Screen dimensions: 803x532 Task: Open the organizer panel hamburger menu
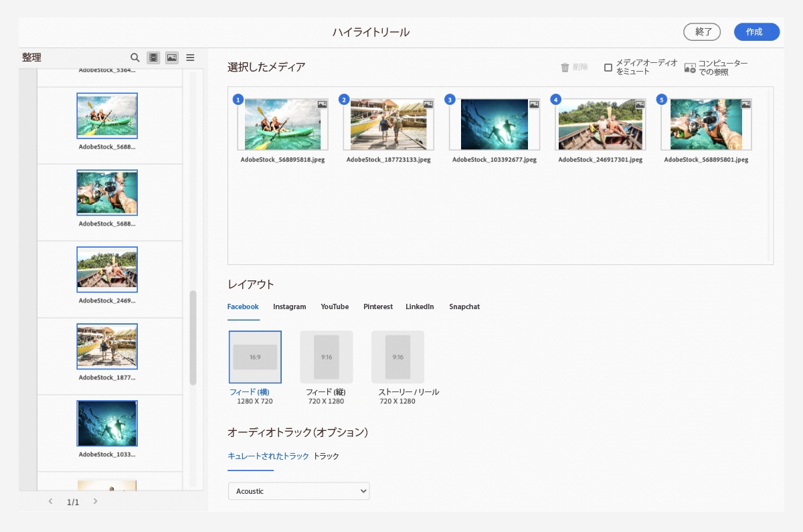(190, 58)
